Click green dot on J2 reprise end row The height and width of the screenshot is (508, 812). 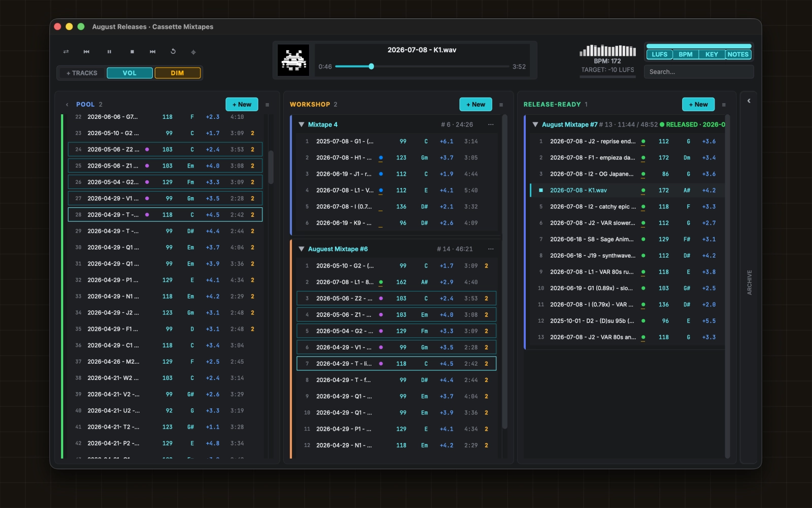tap(644, 142)
